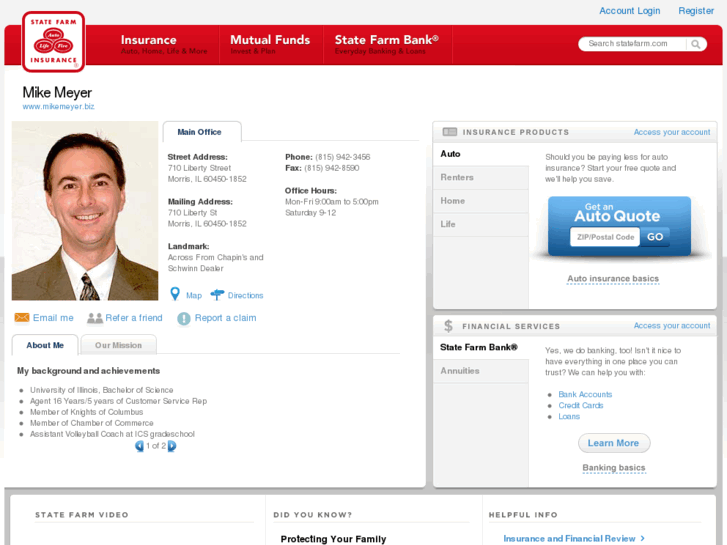The width and height of the screenshot is (727, 545).
Task: Go to next page arrow in About Me
Action: [x=172, y=446]
